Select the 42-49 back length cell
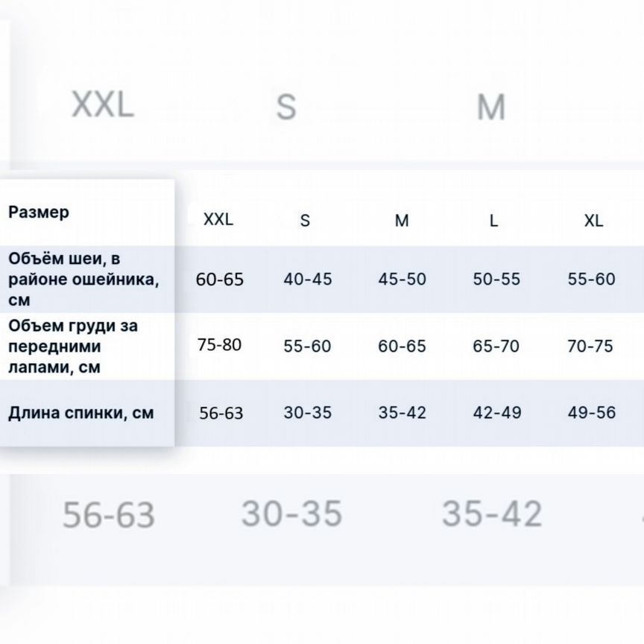644x644 pixels. tap(496, 412)
